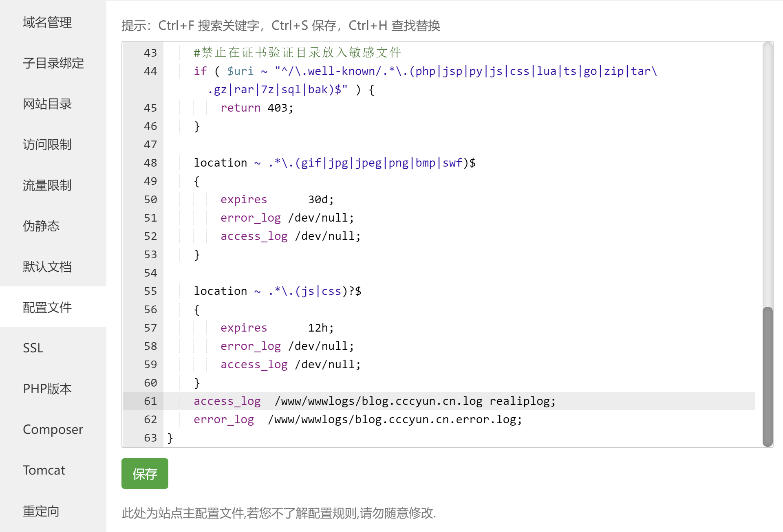This screenshot has width=783, height=532.
Task: Open 访问限制 menu item
Action: [x=47, y=145]
